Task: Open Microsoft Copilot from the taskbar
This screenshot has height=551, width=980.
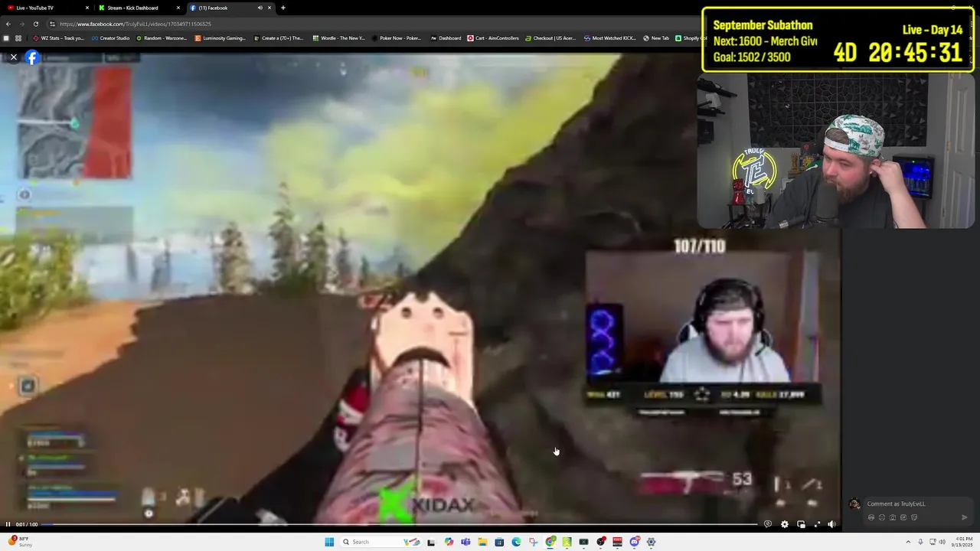Action: point(449,542)
